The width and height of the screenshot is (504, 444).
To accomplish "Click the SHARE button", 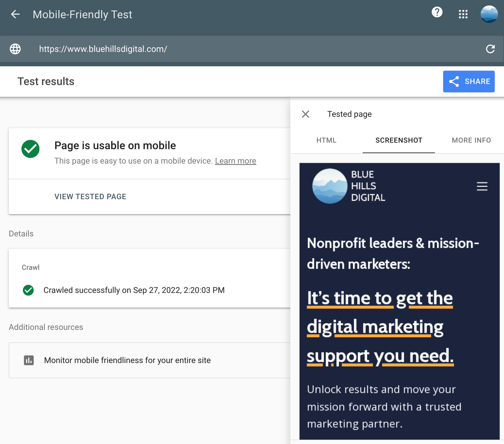I will pyautogui.click(x=469, y=81).
